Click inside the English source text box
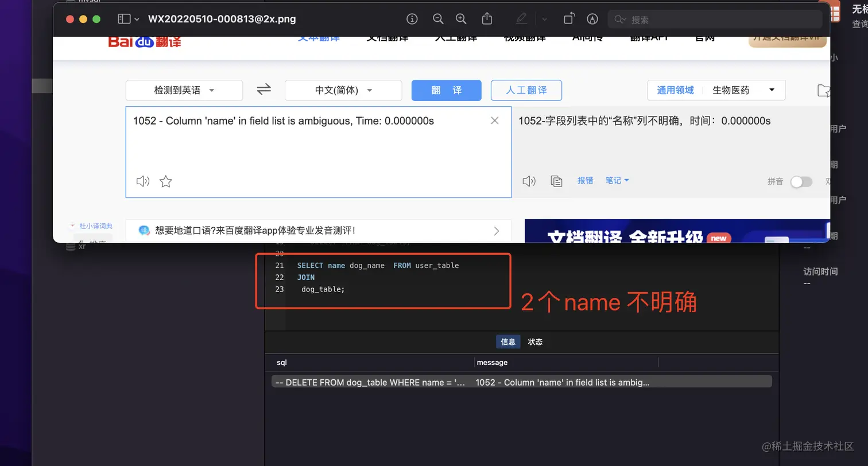The image size is (868, 466). pos(319,152)
